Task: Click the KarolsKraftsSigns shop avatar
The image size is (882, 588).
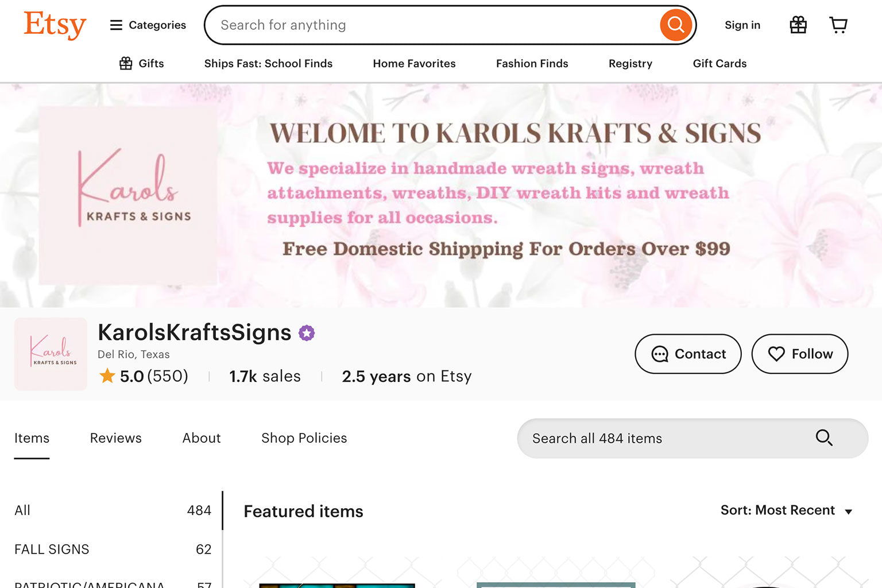Action: pos(51,354)
